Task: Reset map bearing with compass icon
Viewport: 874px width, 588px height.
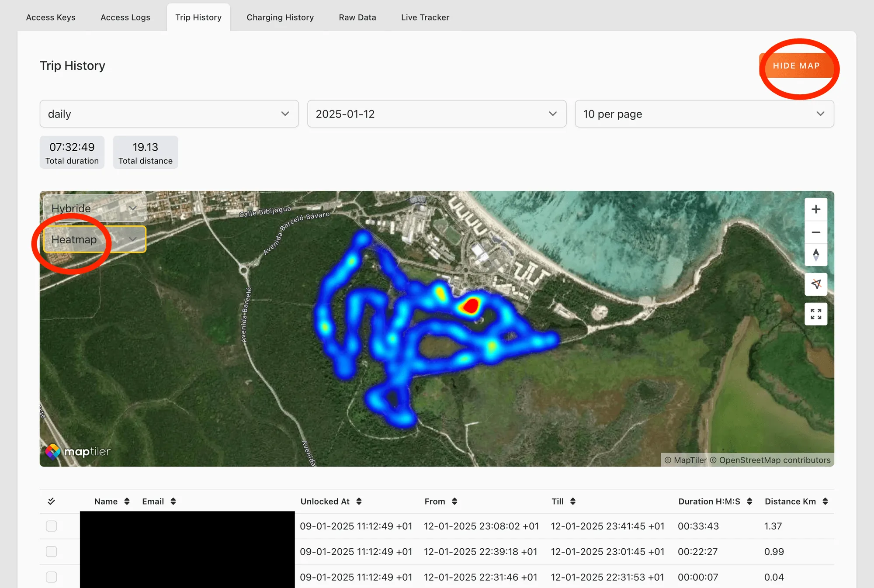Action: pos(815,255)
